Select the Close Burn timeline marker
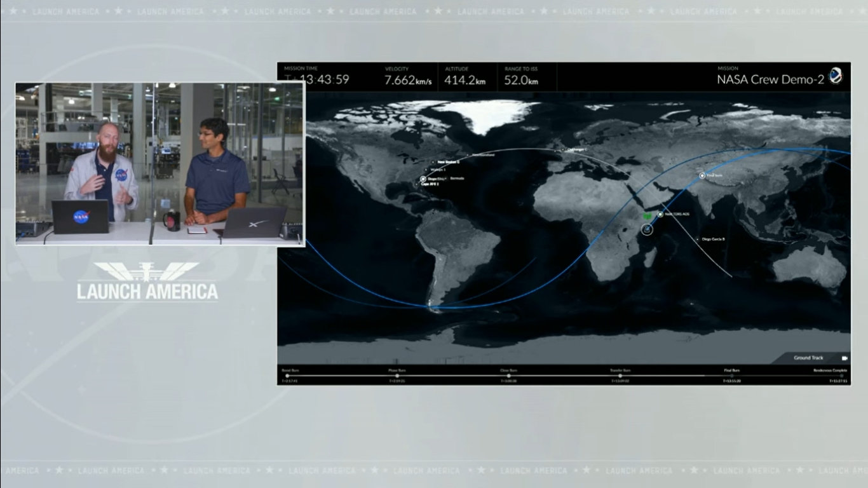This screenshot has width=868, height=488. click(x=508, y=376)
